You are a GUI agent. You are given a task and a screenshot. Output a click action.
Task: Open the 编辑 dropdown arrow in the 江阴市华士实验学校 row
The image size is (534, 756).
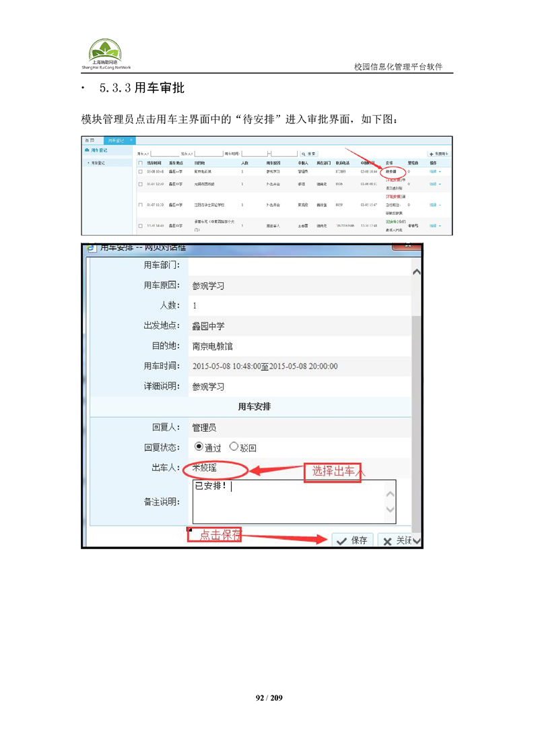pyautogui.click(x=440, y=205)
